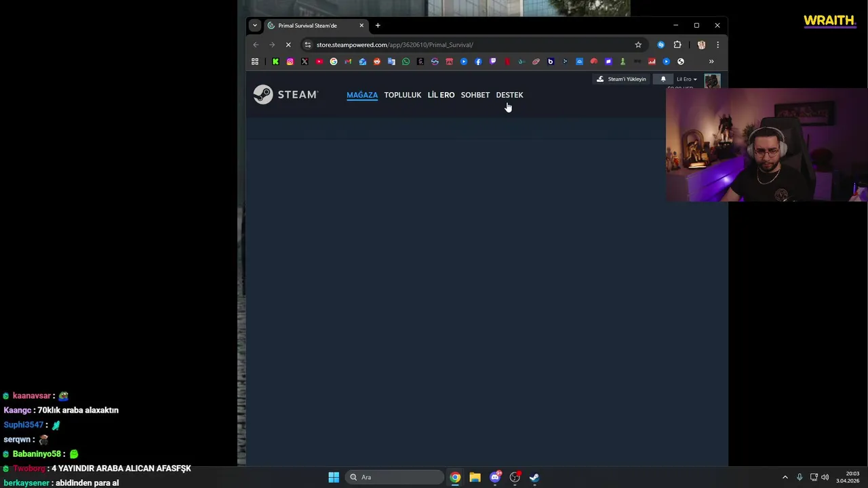This screenshot has height=488, width=868.
Task: Open the WhatsApp bookmark icon
Action: [x=406, y=62]
